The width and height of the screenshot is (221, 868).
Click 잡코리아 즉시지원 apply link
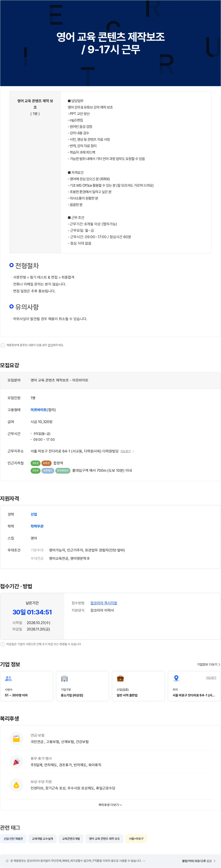pos(104,603)
